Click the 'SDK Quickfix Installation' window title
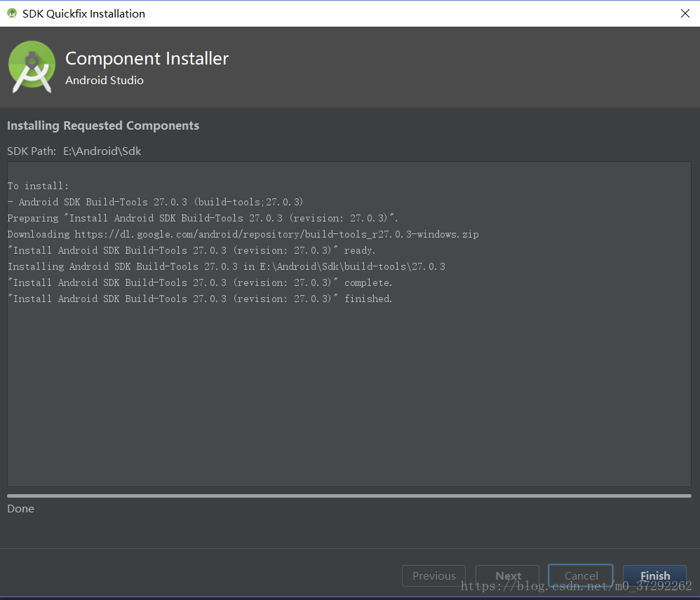The image size is (700, 600). [84, 14]
